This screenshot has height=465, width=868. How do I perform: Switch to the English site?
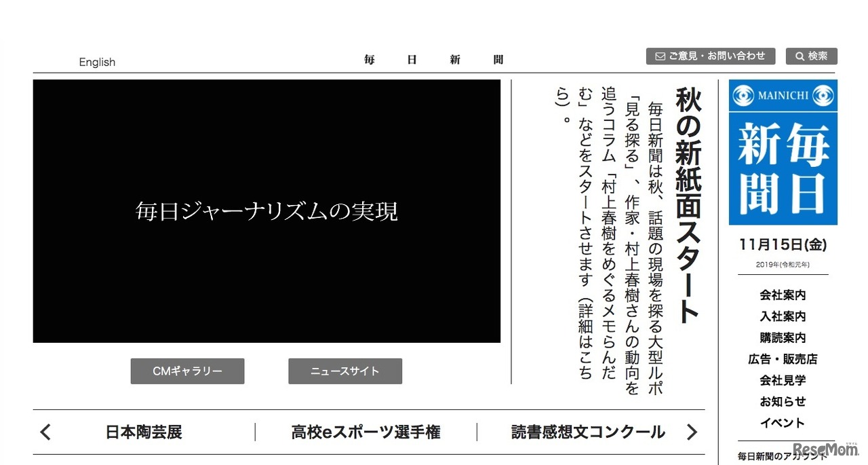tap(97, 62)
